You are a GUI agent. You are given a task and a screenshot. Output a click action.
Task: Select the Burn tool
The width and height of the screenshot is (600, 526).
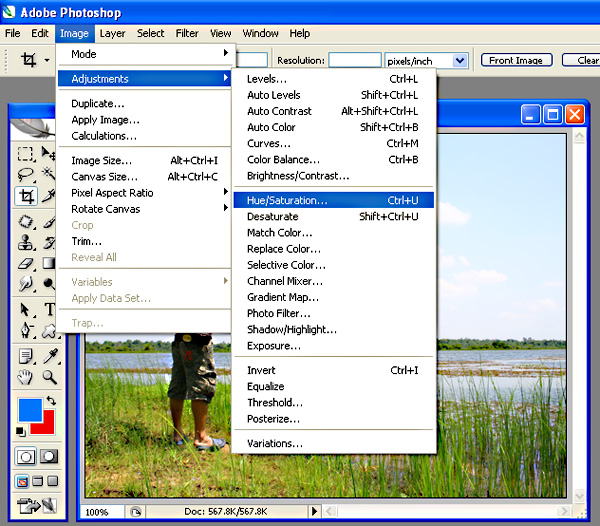pyautogui.click(x=48, y=284)
